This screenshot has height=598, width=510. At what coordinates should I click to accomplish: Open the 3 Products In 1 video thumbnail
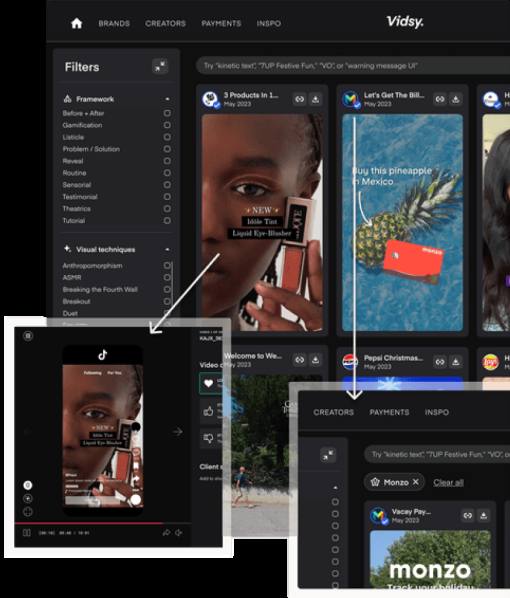coord(262,223)
